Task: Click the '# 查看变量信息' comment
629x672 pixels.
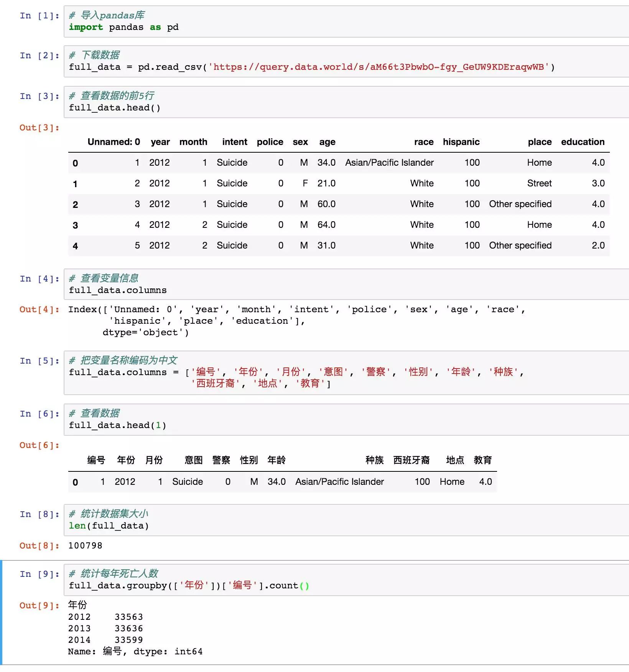Action: [x=104, y=278]
